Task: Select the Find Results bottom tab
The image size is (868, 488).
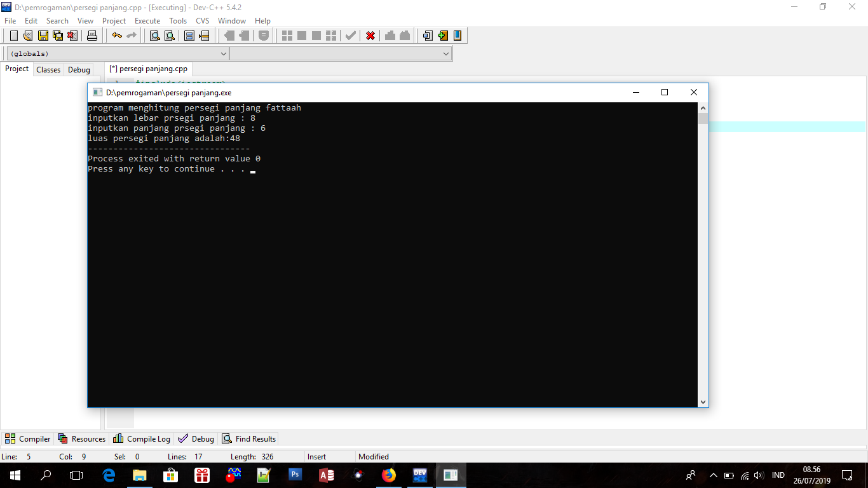Action: click(x=249, y=439)
